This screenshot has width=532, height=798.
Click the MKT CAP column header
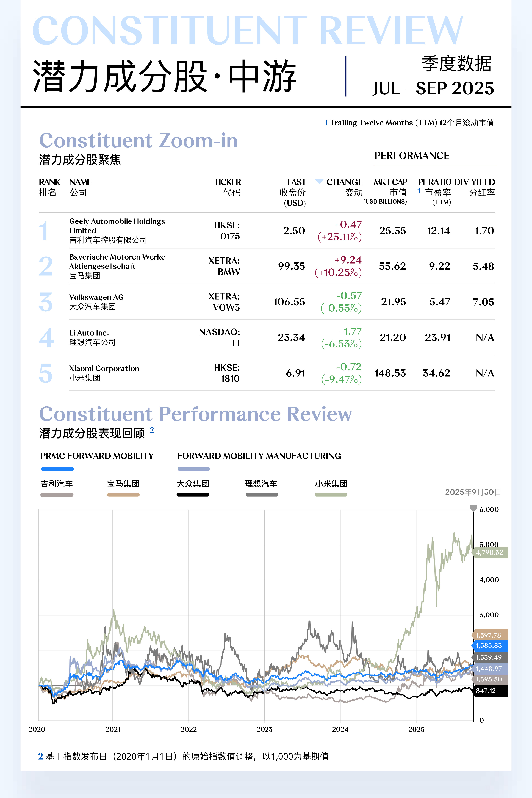pyautogui.click(x=390, y=182)
